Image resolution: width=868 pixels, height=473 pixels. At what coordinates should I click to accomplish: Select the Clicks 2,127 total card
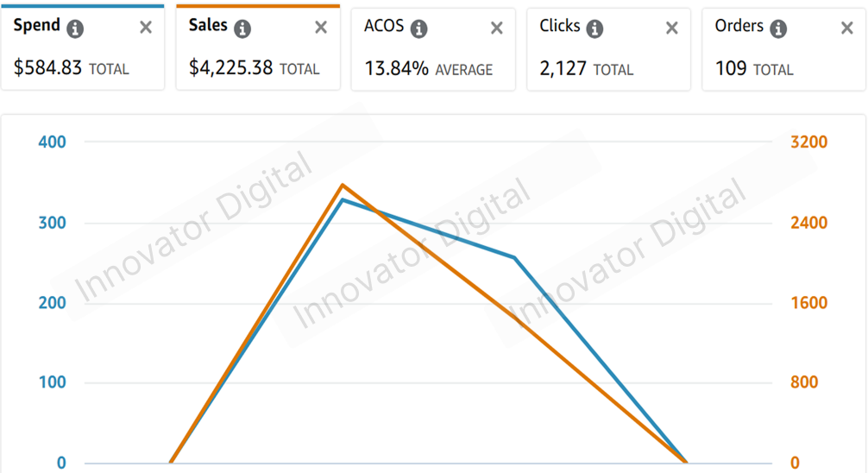pos(608,48)
